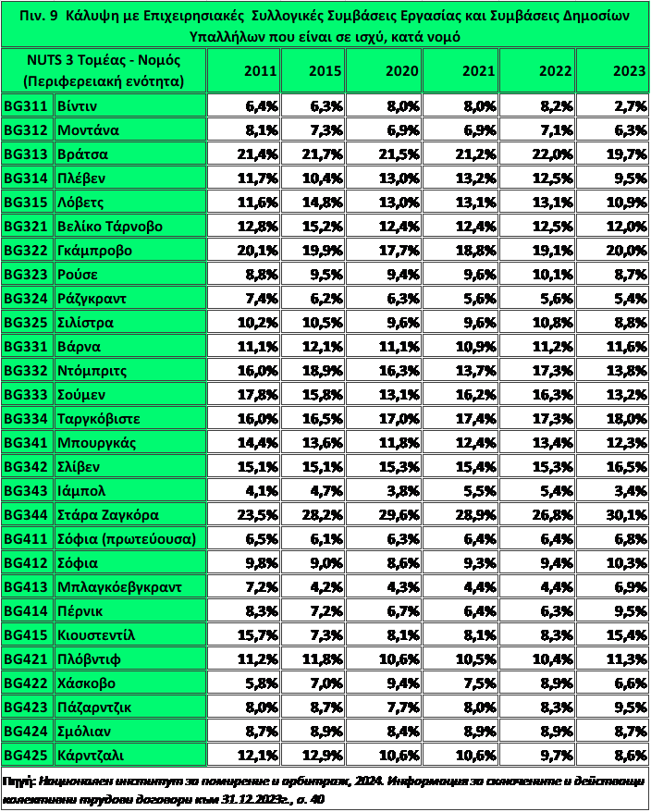The width and height of the screenshot is (651, 812).
Task: Select the BG311 code cell
Action: 28,105
